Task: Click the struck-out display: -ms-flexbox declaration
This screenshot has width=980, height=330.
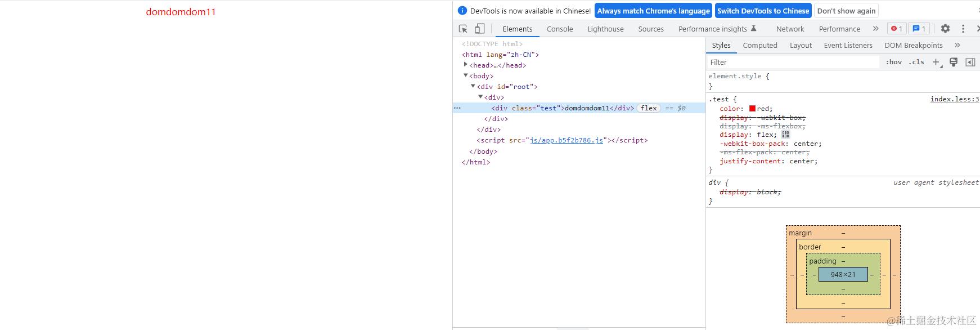Action: (763, 126)
